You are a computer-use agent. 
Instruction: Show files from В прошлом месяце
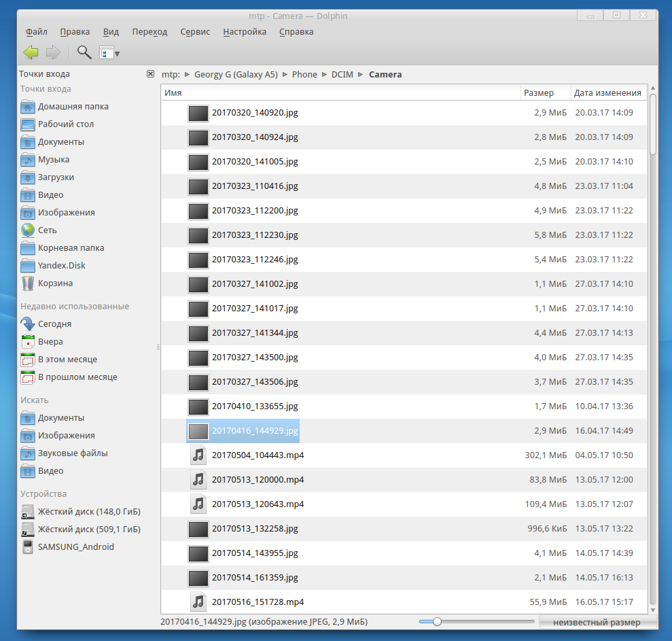(x=69, y=377)
